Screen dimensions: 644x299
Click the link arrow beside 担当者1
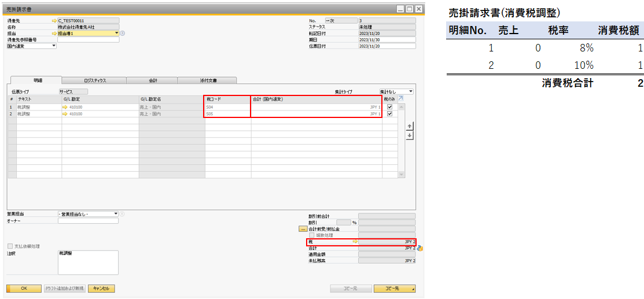coord(53,34)
